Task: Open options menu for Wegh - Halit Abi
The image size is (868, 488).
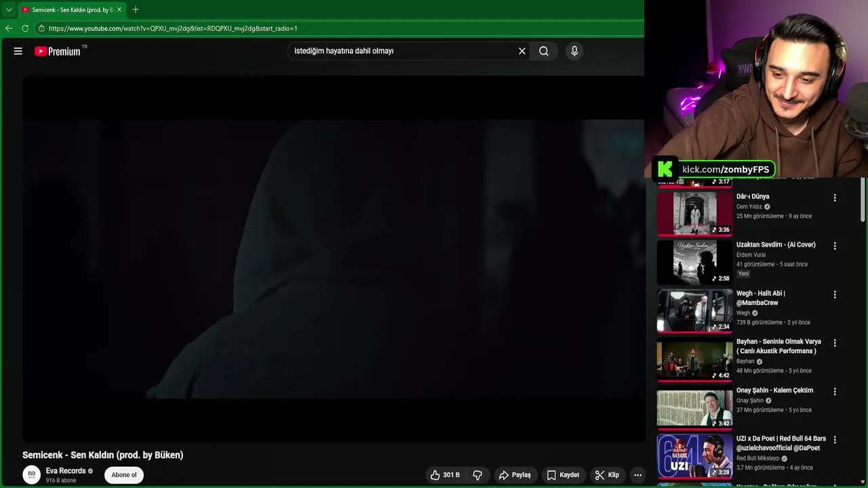Action: pos(835,295)
